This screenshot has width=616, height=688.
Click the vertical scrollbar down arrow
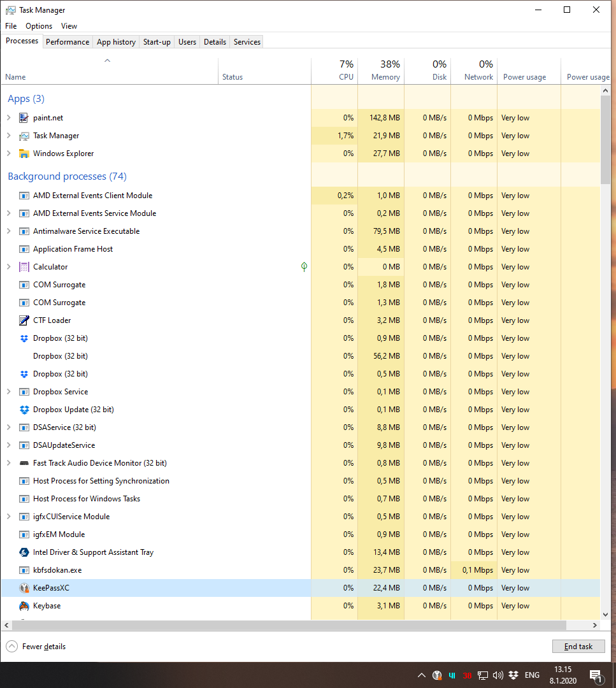605,615
